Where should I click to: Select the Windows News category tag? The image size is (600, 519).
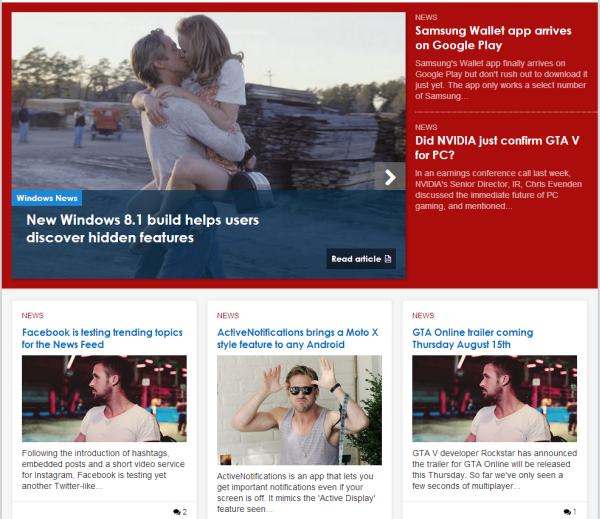47,198
